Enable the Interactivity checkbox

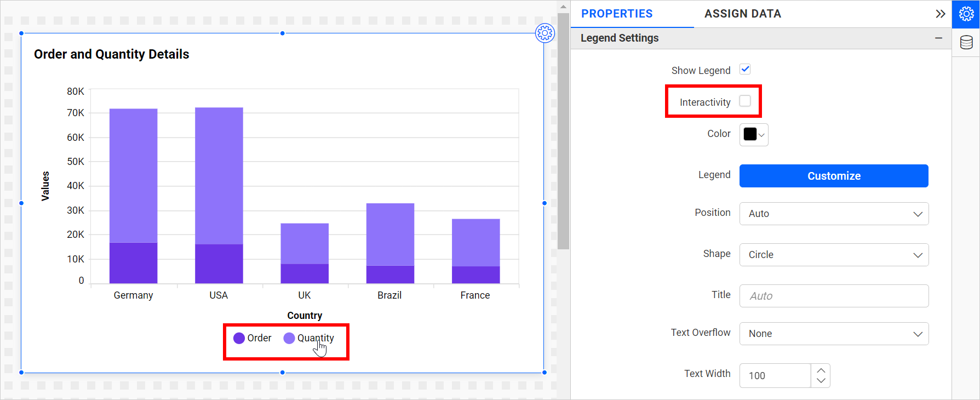tap(745, 101)
